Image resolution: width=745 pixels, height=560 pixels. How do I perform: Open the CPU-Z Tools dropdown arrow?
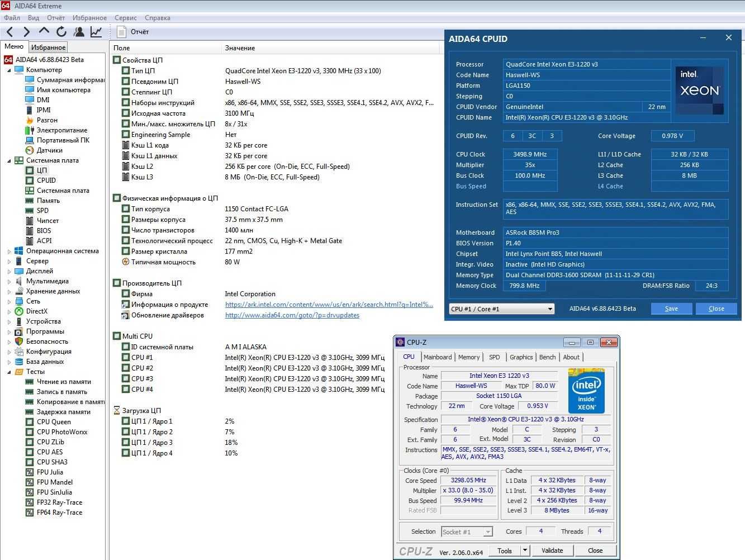coord(525,550)
